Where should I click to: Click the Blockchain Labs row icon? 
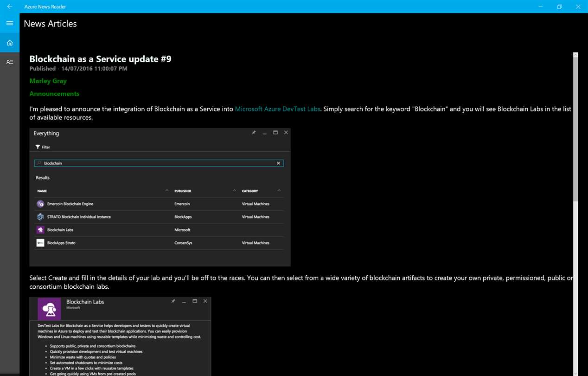[40, 230]
